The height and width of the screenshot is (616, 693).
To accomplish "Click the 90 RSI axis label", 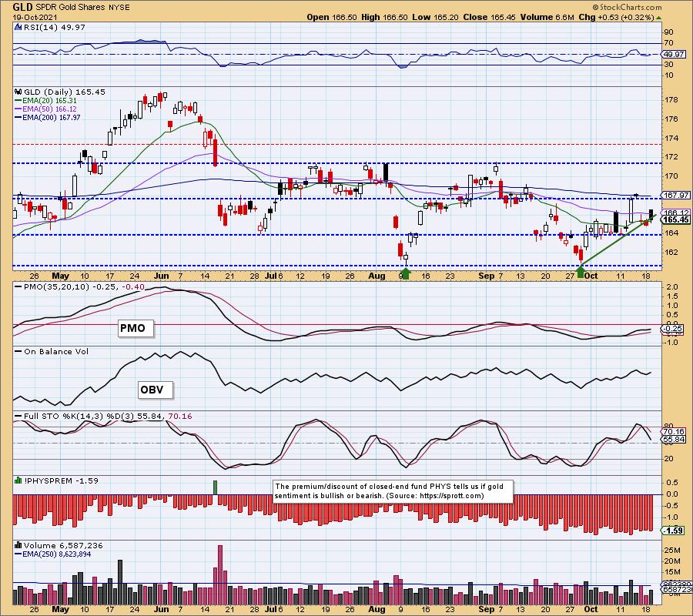I will point(669,32).
